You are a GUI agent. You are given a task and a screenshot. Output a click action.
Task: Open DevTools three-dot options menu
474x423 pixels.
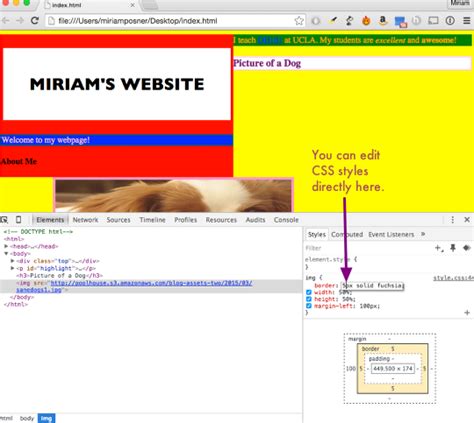click(452, 220)
